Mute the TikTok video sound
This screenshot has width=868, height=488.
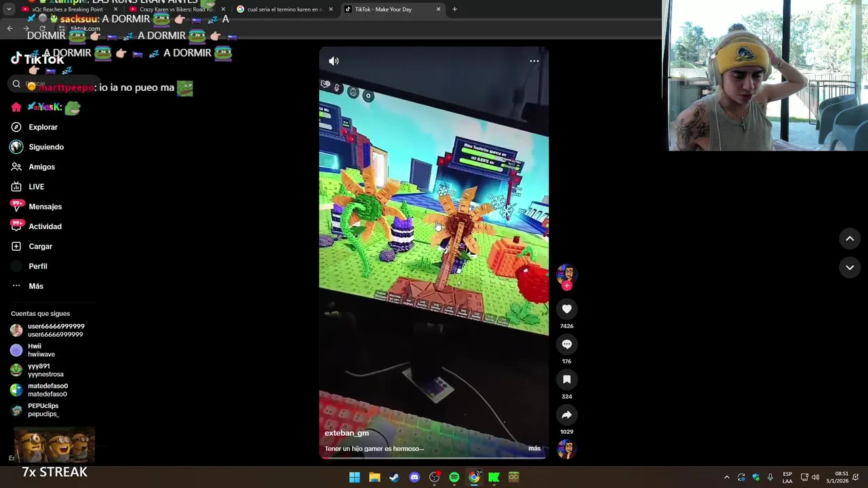pyautogui.click(x=334, y=61)
